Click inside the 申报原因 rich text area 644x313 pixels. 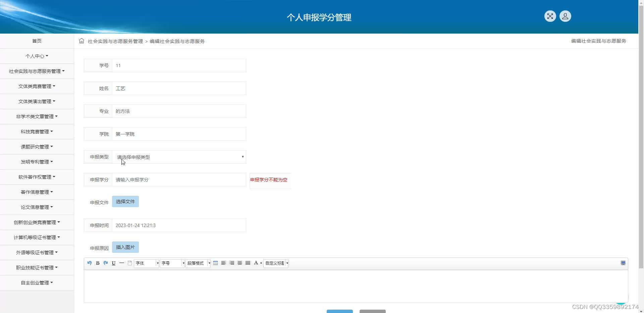[356, 286]
